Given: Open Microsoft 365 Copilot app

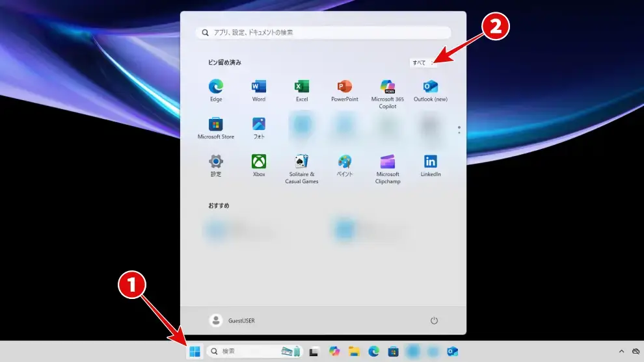Looking at the screenshot, I should [x=387, y=94].
